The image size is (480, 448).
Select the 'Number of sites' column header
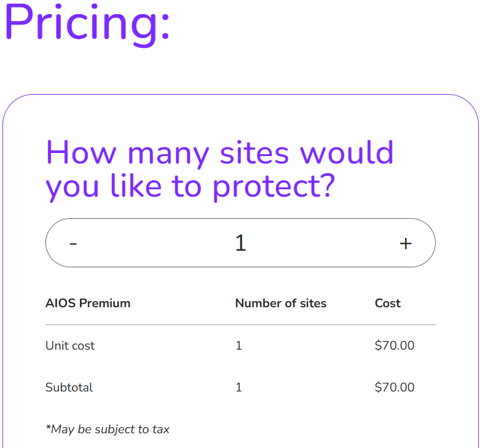coord(281,303)
